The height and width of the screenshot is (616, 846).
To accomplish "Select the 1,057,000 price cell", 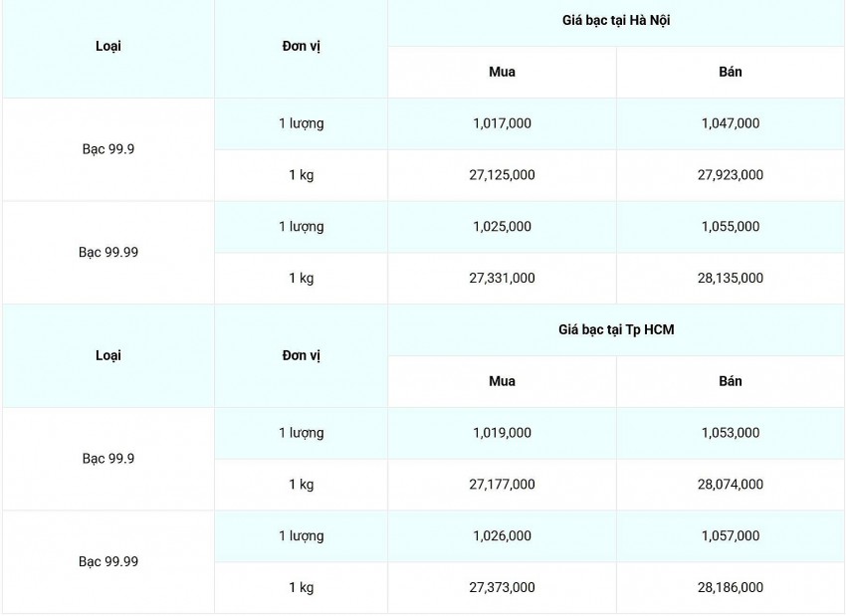I will pos(730,536).
